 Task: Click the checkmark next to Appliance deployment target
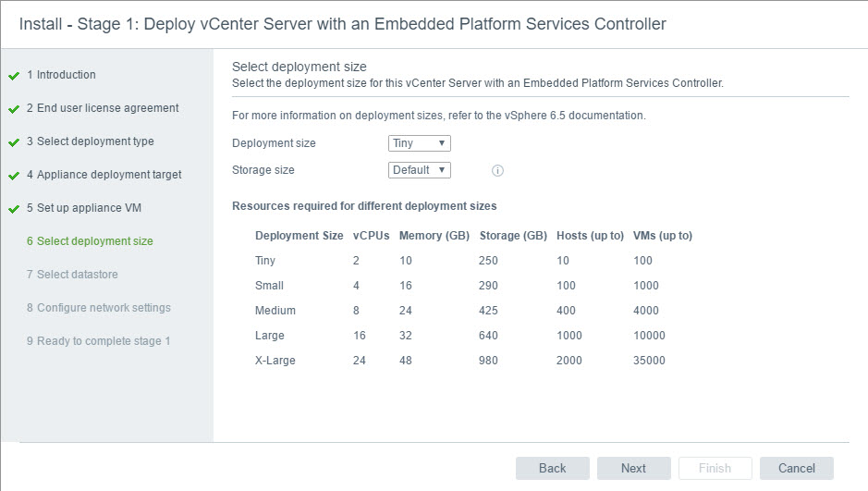14,176
